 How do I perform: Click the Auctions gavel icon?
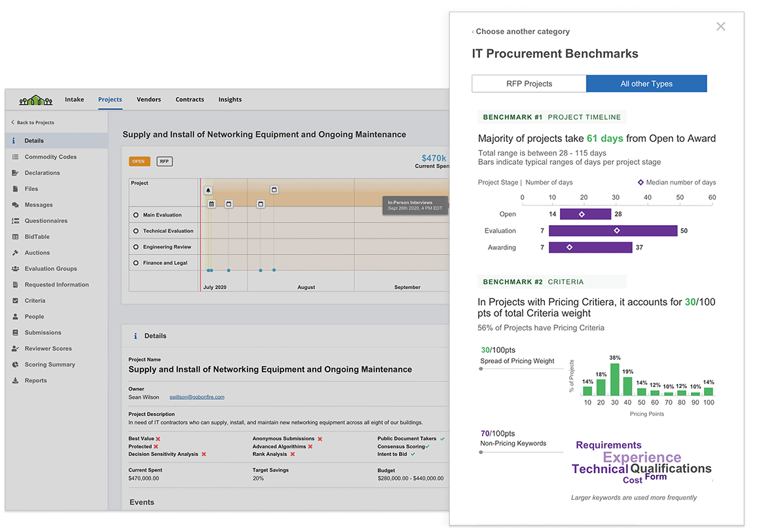[15, 253]
